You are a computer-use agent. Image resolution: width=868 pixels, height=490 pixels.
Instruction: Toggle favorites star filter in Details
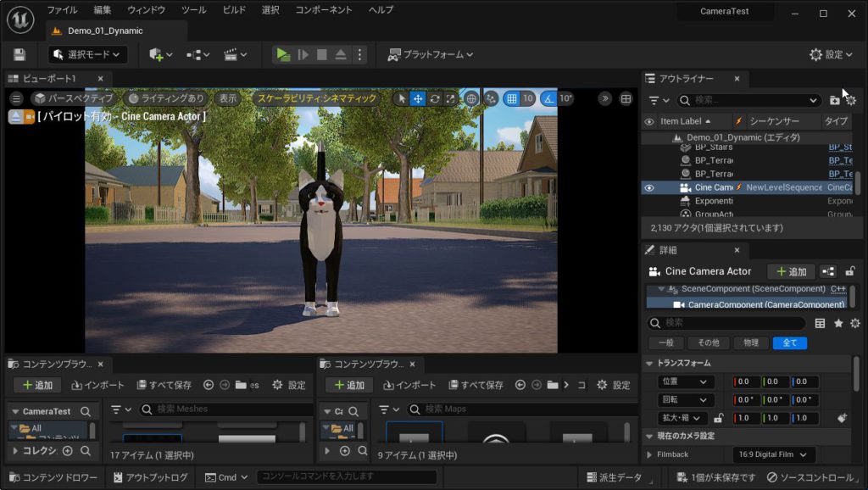tap(838, 323)
